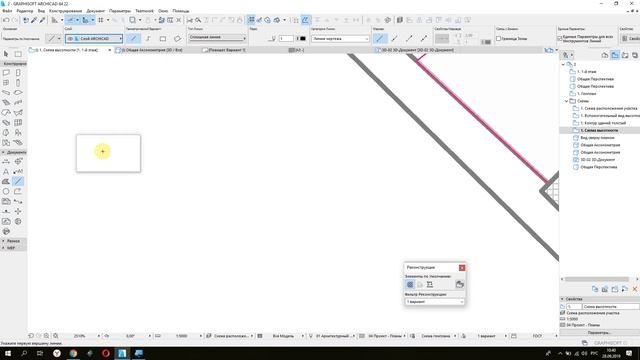Click the Undo arrow in the toolbar
This screenshot has height=360, width=640.
pos(6,20)
